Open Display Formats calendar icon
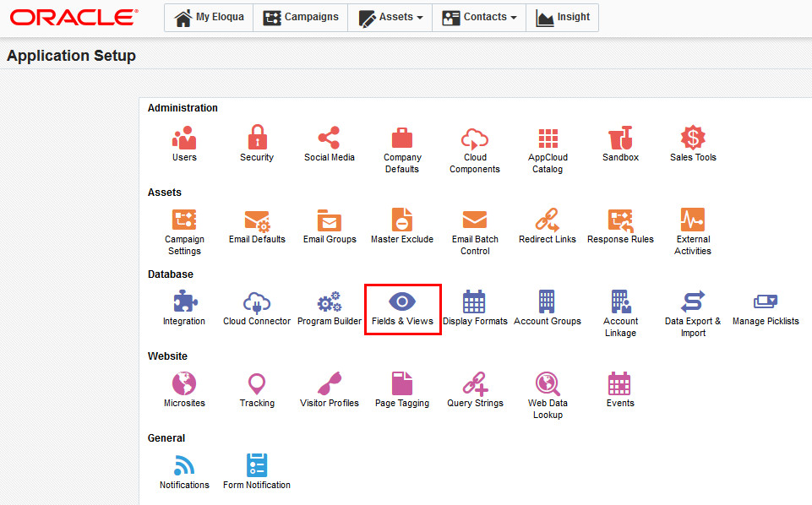812x505 pixels. [x=474, y=301]
